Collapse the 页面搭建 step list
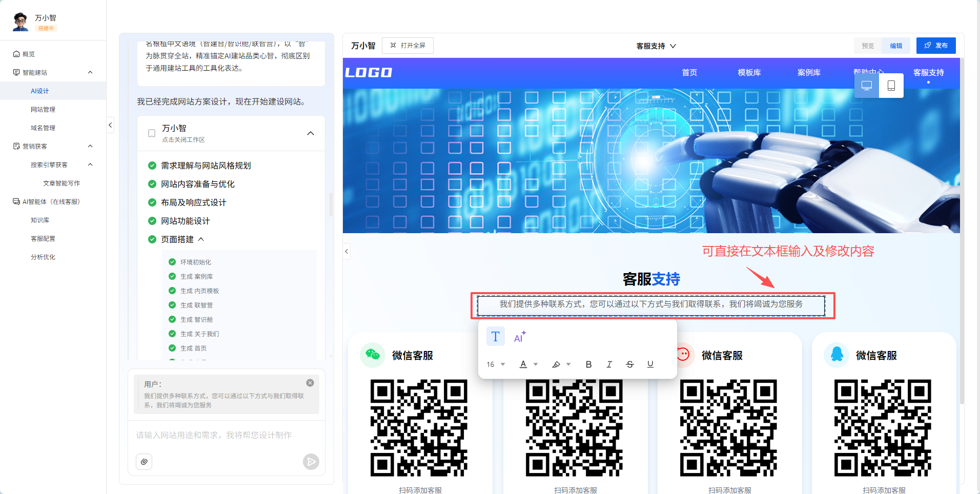 [x=201, y=239]
